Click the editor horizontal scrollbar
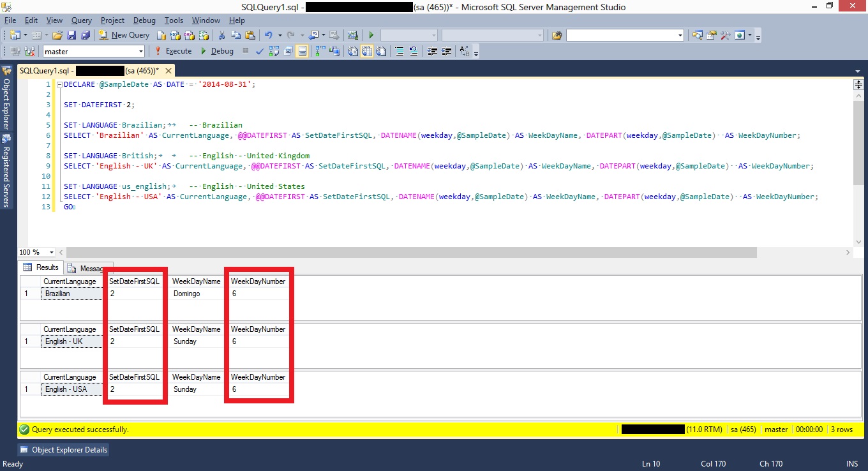This screenshot has height=471, width=868. (x=412, y=252)
